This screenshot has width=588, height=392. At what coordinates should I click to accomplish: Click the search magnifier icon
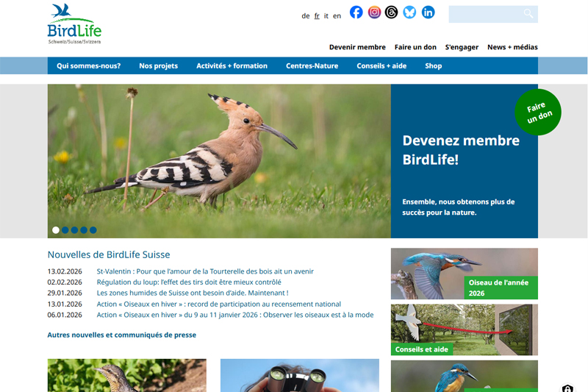[x=528, y=14]
